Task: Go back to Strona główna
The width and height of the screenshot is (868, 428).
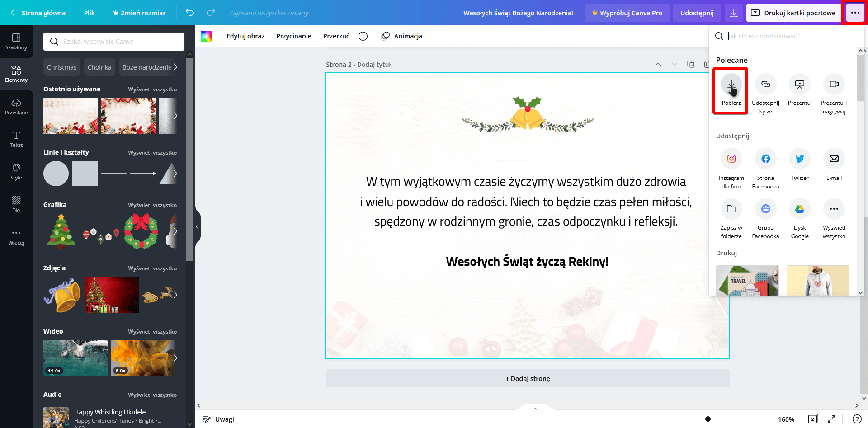Action: (x=38, y=13)
